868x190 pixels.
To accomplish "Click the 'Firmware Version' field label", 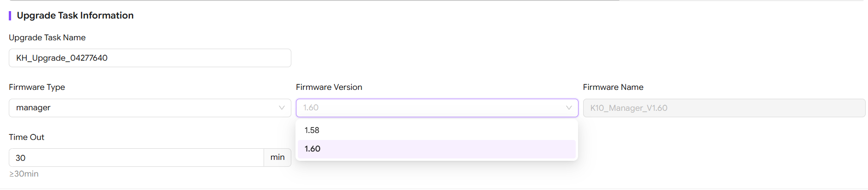I will click(329, 87).
